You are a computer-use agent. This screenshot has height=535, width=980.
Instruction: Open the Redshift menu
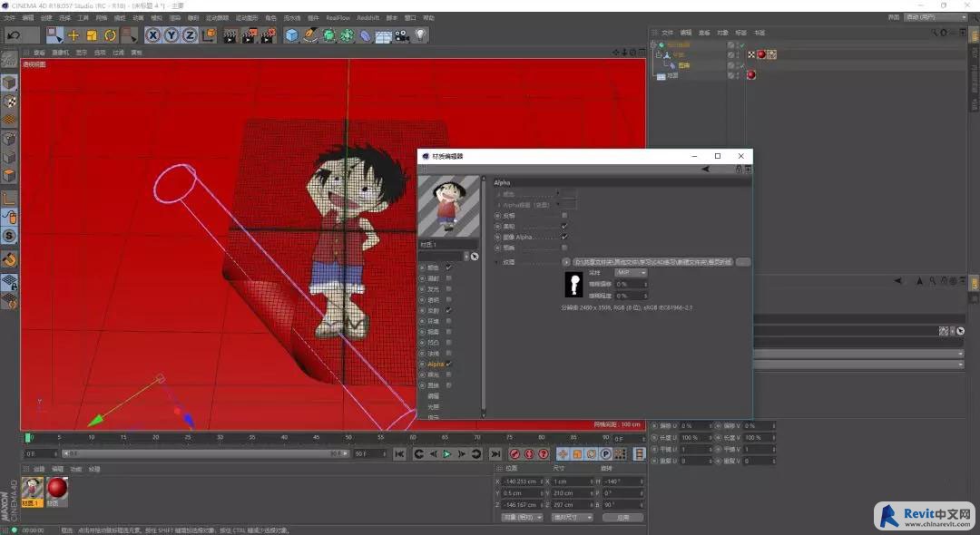[x=368, y=18]
